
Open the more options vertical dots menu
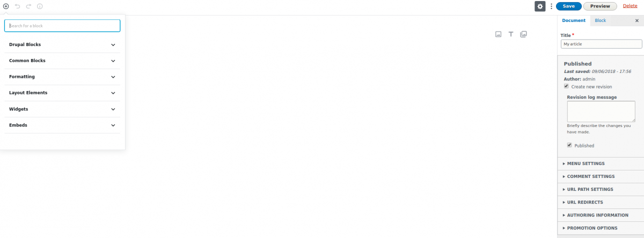[x=551, y=6]
